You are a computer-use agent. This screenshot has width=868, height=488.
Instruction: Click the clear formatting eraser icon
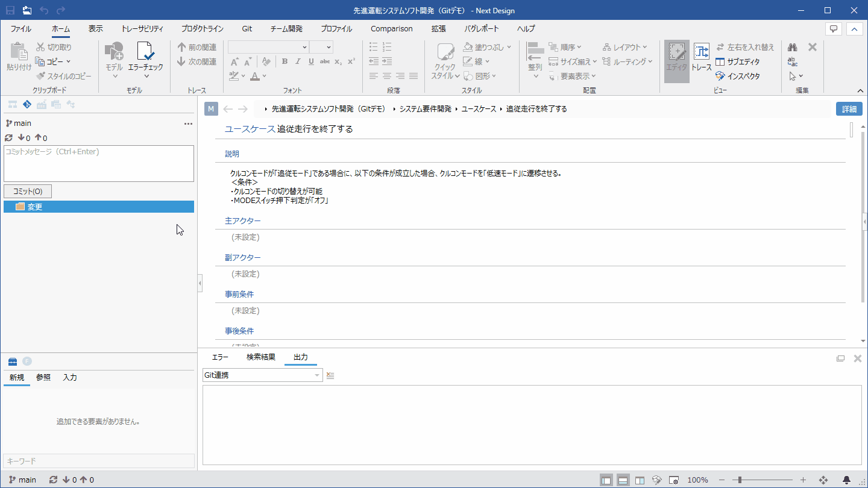[x=266, y=61]
